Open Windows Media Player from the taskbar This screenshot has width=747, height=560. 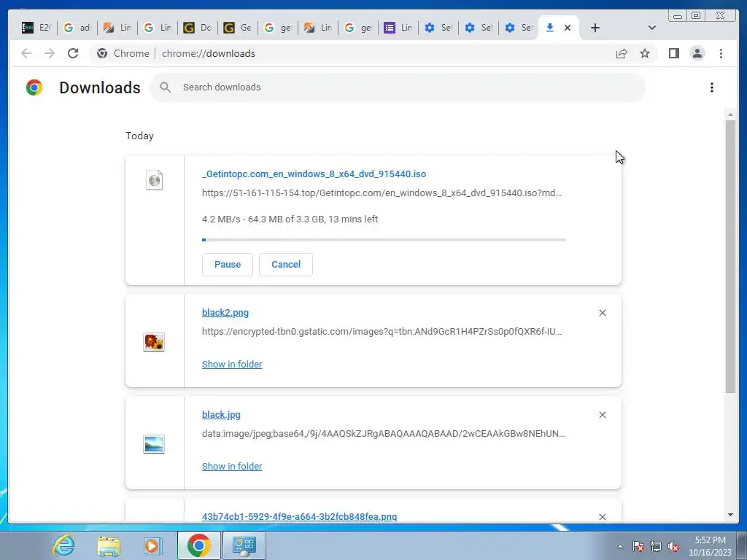[152, 545]
